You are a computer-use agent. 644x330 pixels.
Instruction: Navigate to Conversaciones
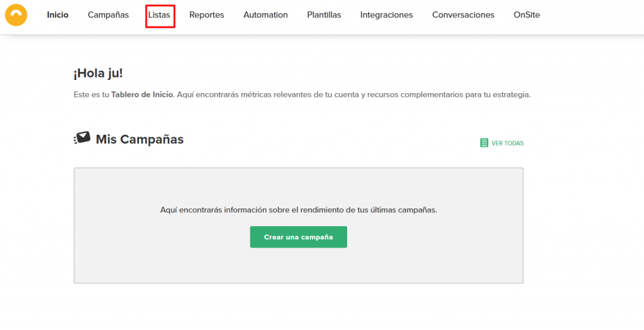pyautogui.click(x=464, y=15)
